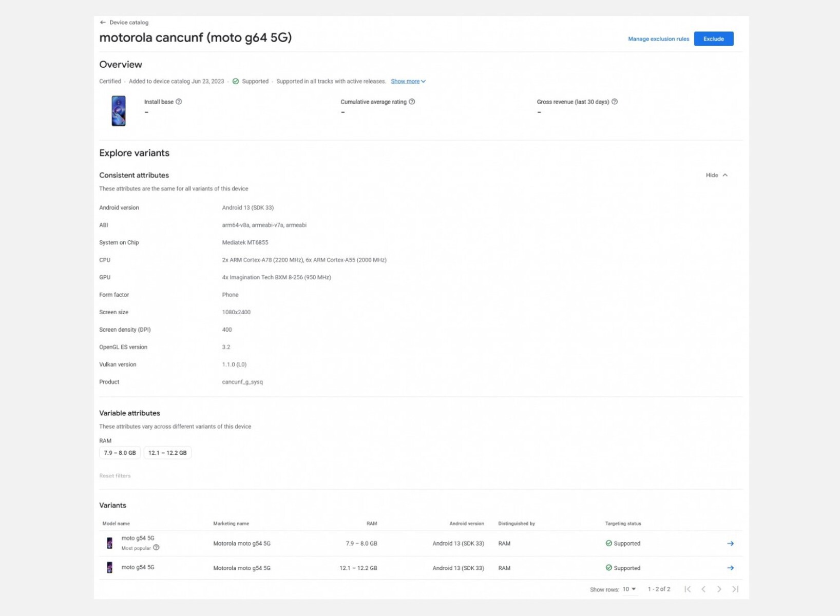Expand Show more in the Overview
The width and height of the screenshot is (840, 616).
tap(408, 82)
